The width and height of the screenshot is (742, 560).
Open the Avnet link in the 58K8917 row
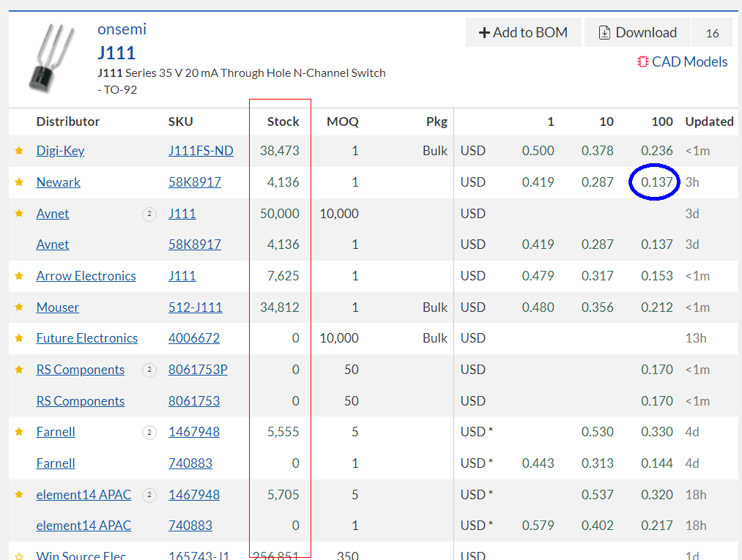pos(53,244)
